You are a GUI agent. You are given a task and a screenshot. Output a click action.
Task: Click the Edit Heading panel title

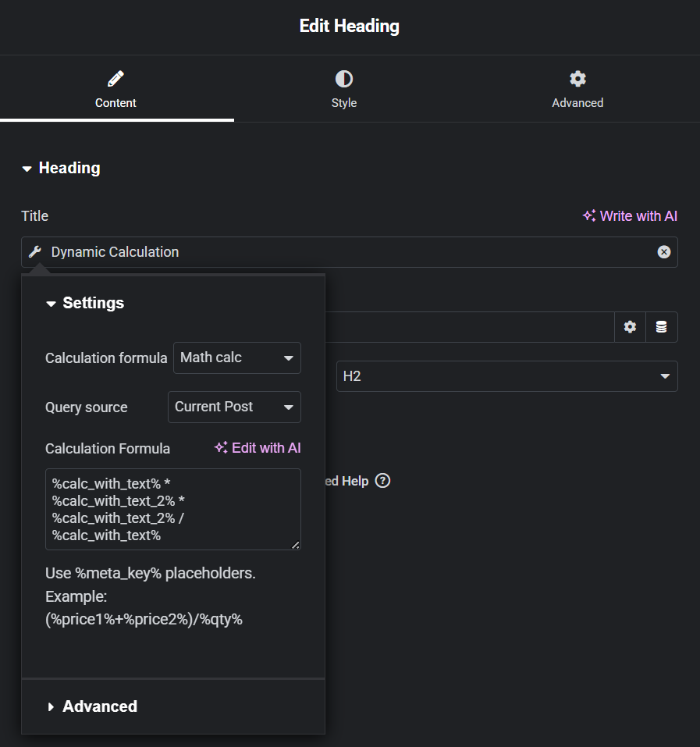[x=350, y=27]
